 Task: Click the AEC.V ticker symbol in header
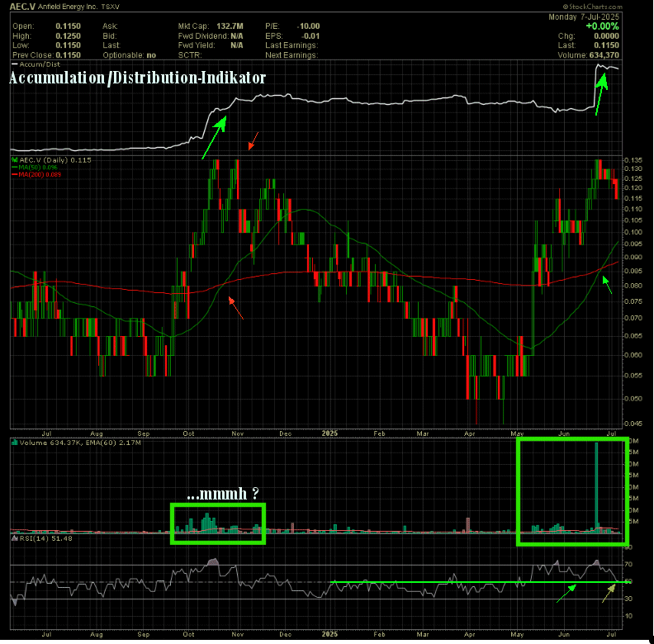pyautogui.click(x=23, y=7)
